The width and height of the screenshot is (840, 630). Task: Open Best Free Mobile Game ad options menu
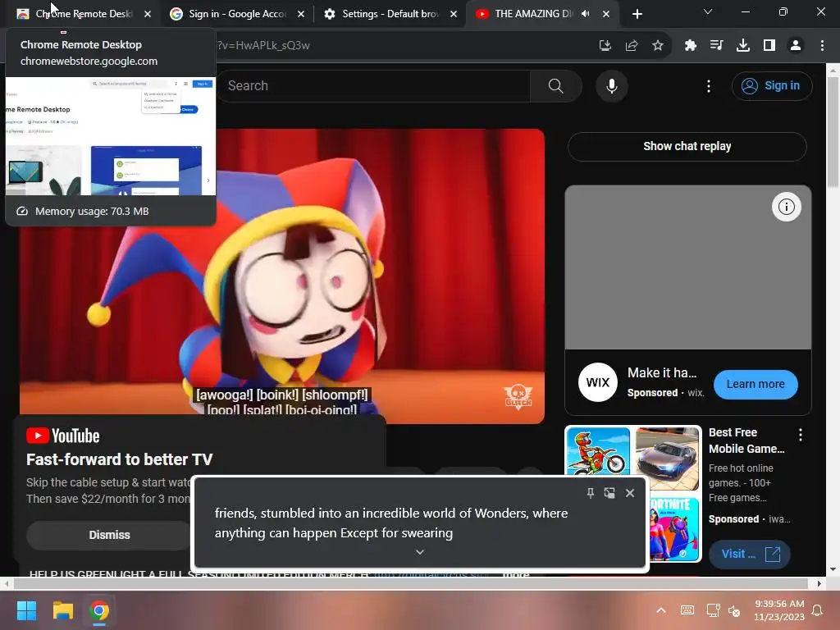(x=801, y=435)
